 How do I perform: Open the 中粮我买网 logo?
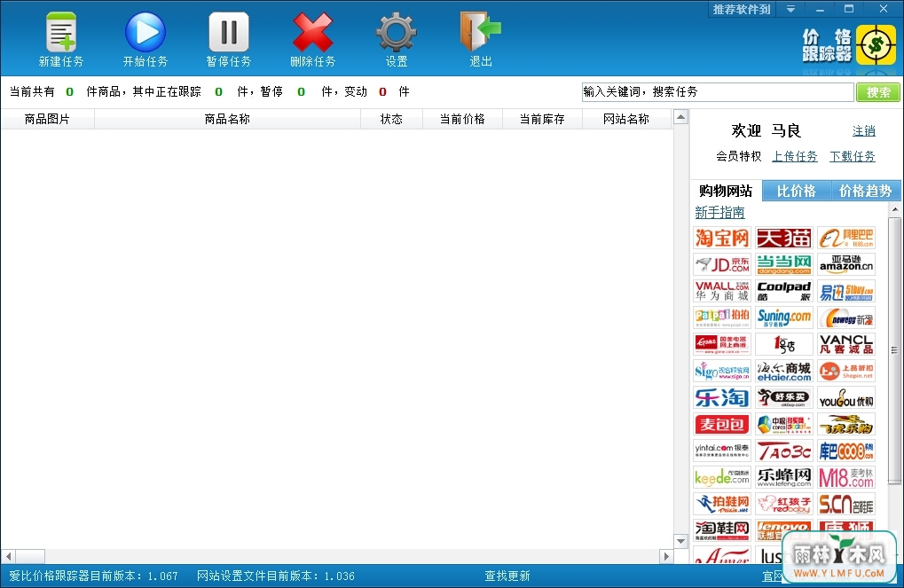(x=784, y=424)
